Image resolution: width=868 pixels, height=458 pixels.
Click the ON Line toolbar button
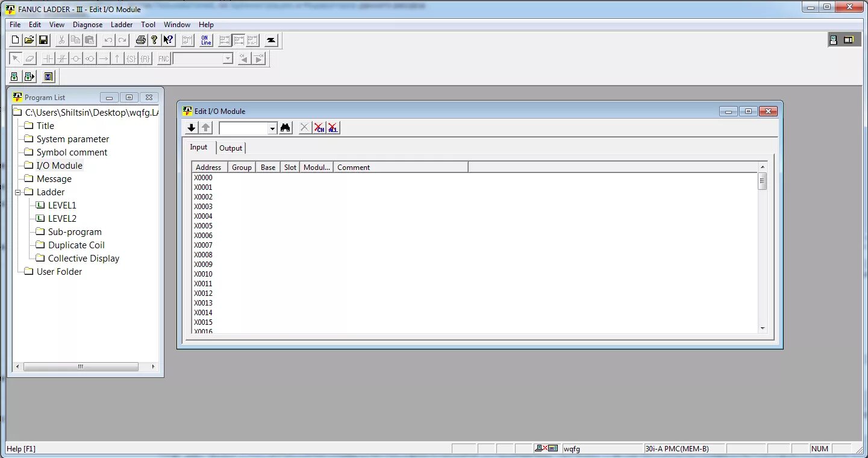pos(206,40)
